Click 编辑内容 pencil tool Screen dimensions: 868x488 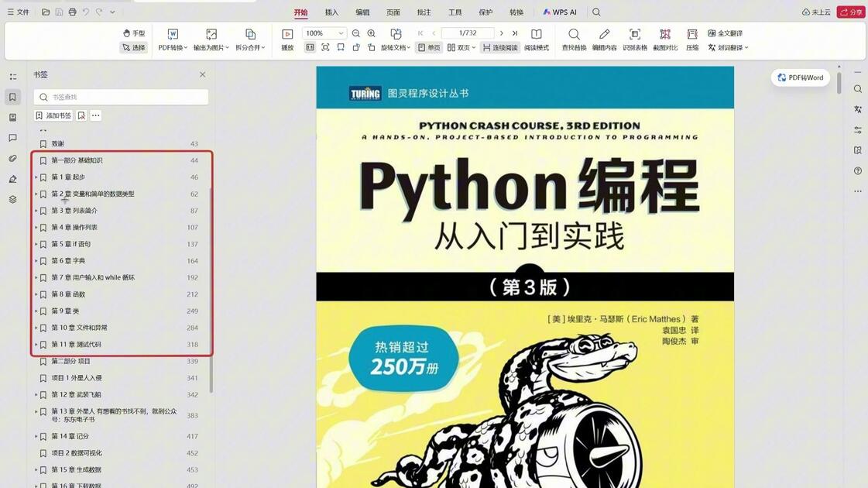pos(605,40)
